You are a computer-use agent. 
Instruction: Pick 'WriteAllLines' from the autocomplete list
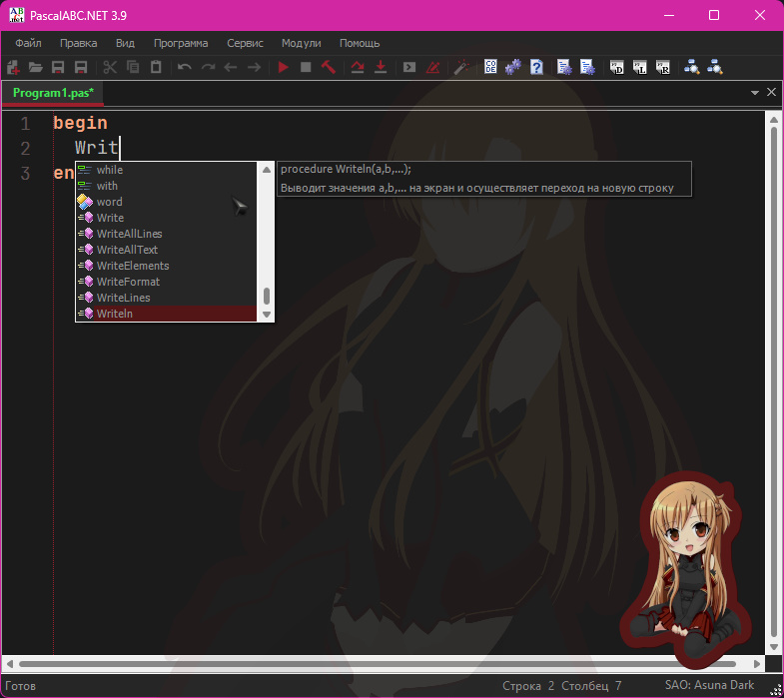point(166,234)
